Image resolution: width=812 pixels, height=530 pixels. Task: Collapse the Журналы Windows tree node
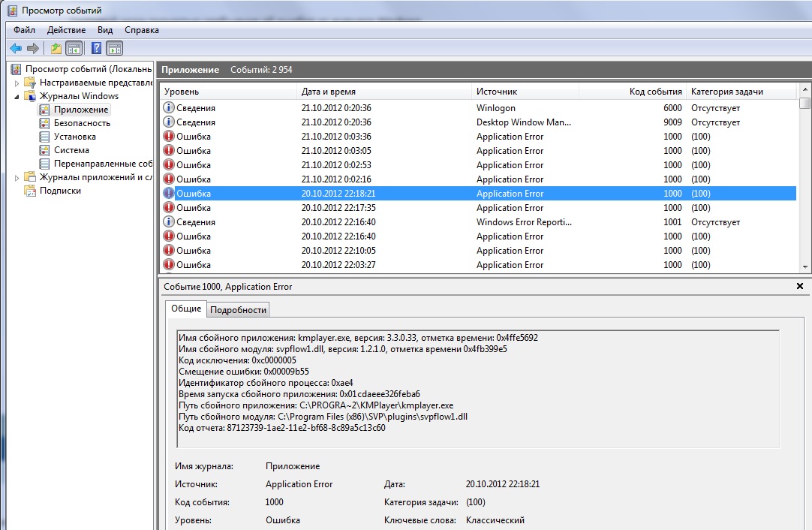pyautogui.click(x=17, y=96)
